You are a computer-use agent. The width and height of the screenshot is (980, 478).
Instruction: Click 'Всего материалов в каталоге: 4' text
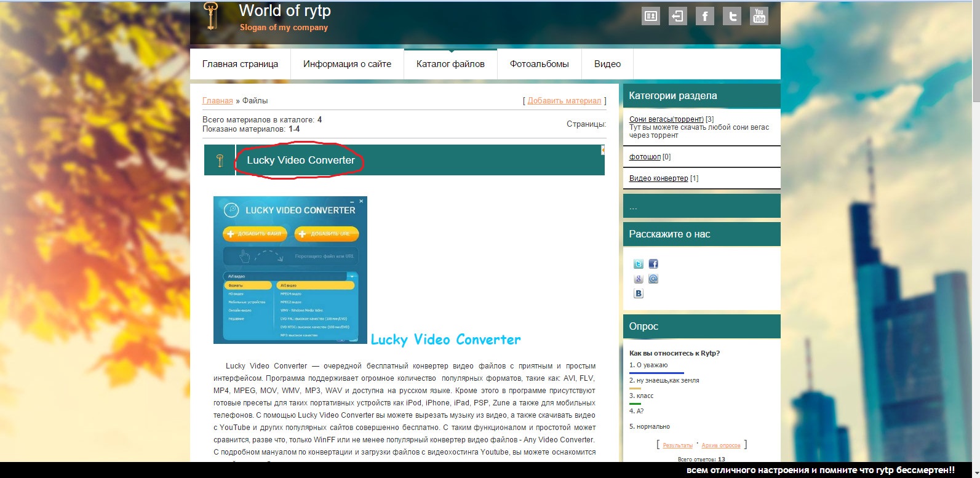[262, 120]
